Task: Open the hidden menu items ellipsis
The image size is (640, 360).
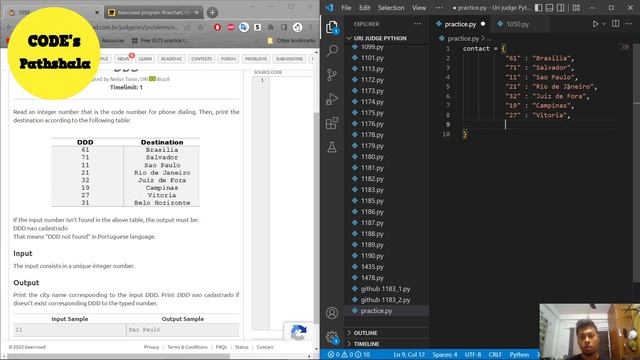Action: point(439,8)
